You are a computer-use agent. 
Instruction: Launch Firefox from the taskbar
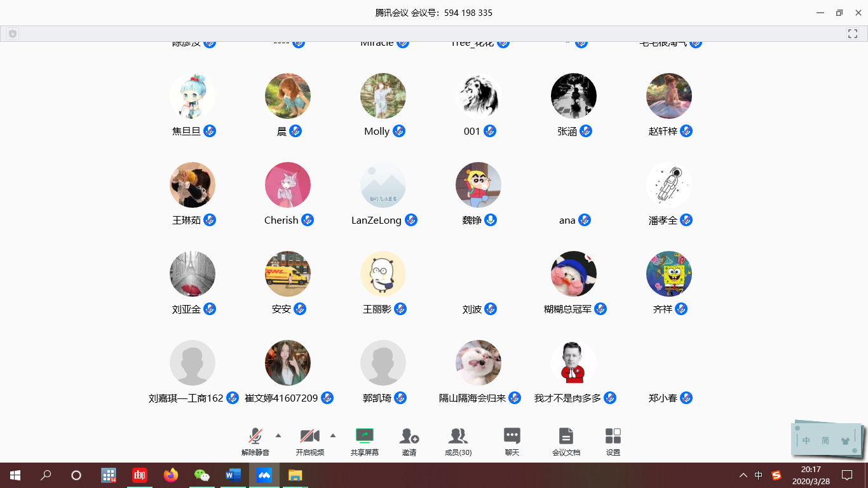click(x=171, y=475)
